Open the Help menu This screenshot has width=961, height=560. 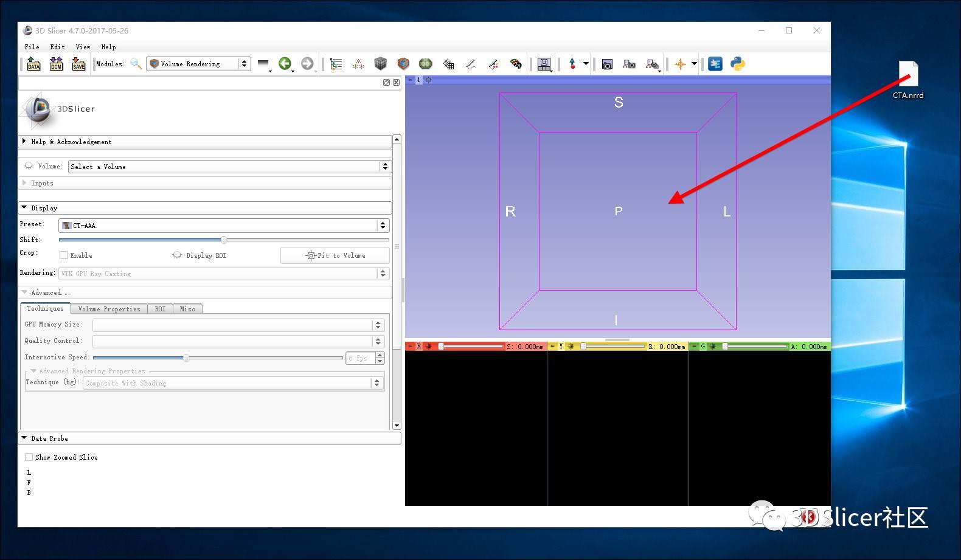tap(108, 47)
